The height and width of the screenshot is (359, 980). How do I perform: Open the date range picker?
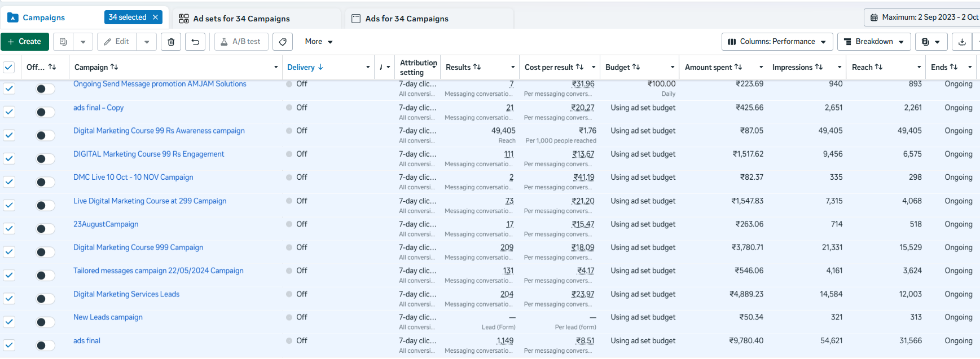[x=923, y=17]
